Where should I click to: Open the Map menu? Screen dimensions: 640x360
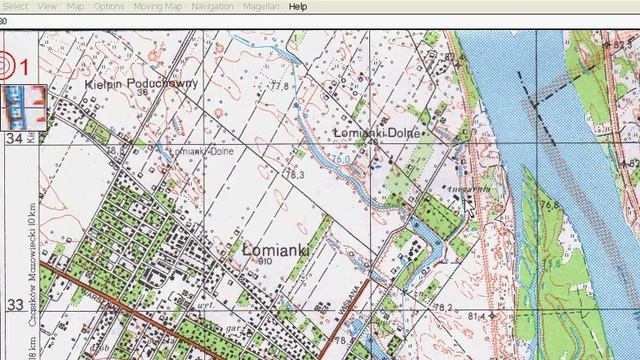[x=76, y=7]
